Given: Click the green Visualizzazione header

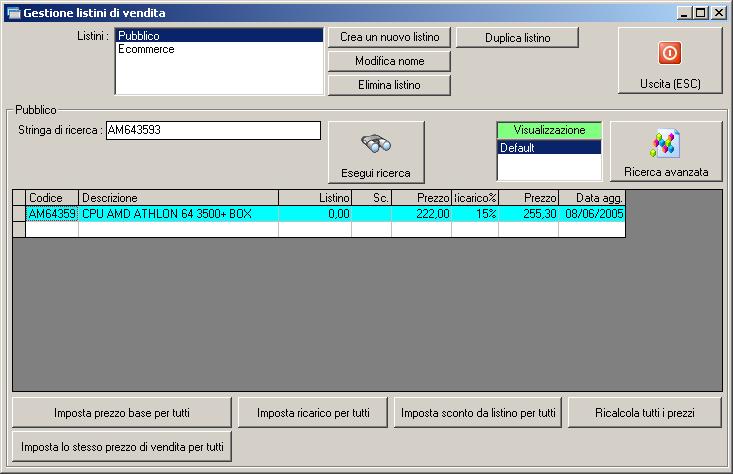Looking at the screenshot, I should pyautogui.click(x=549, y=130).
